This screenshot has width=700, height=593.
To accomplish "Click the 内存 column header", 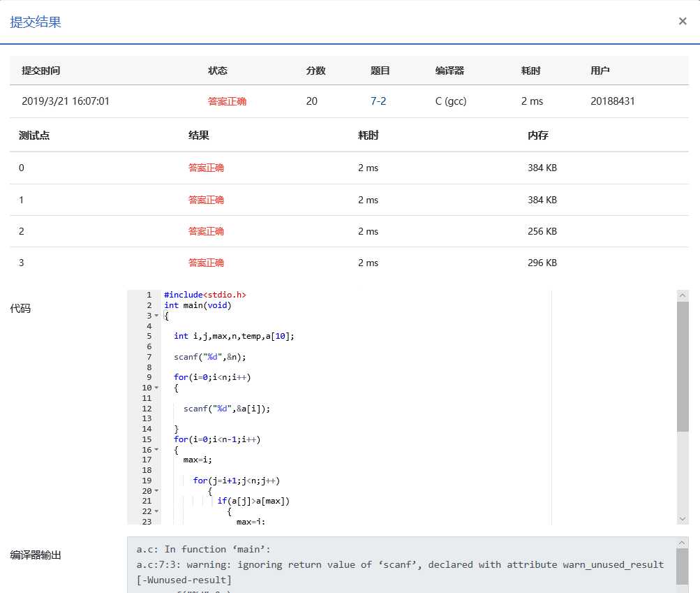I will coord(538,136).
